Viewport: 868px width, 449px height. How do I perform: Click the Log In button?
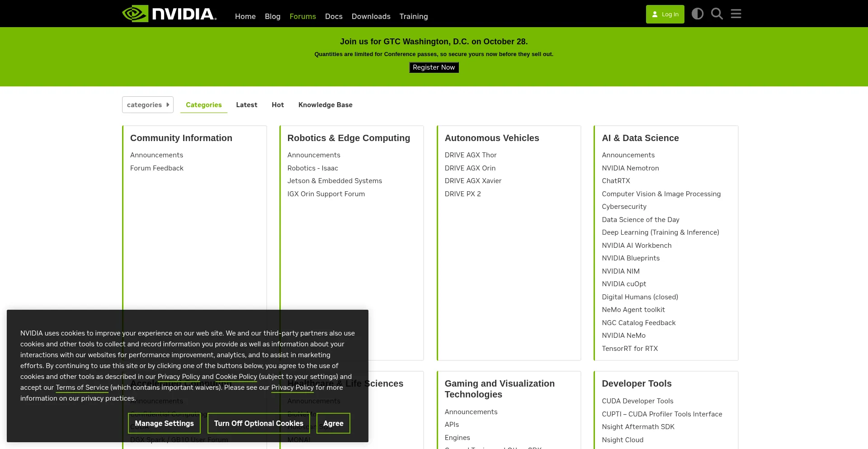click(x=665, y=14)
